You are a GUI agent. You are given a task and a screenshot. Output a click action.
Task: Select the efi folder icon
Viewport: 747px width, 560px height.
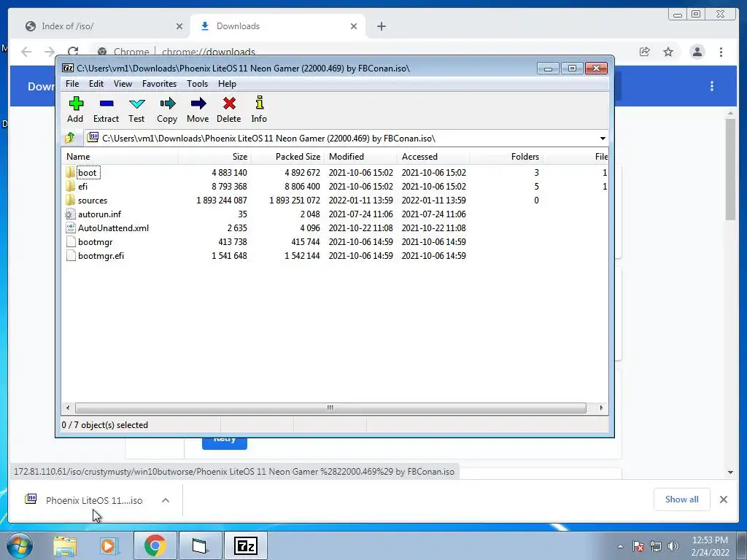[x=71, y=186]
